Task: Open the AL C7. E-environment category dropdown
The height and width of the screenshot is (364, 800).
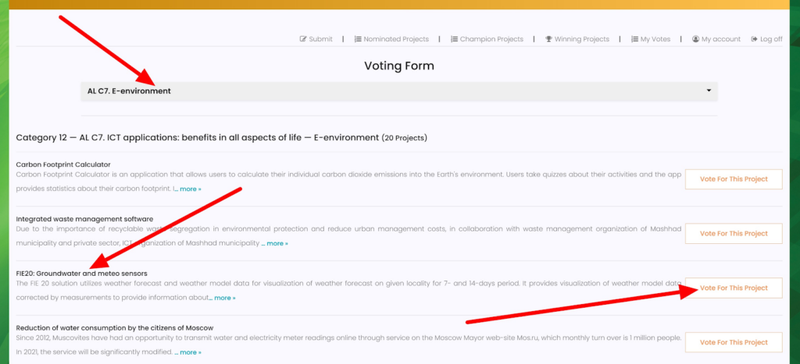Action: point(399,91)
